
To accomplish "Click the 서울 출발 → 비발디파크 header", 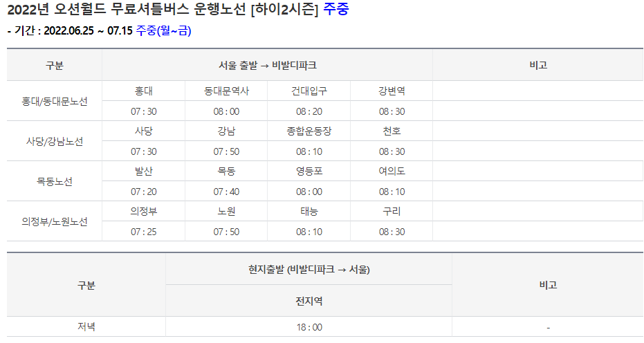I will pyautogui.click(x=267, y=65).
